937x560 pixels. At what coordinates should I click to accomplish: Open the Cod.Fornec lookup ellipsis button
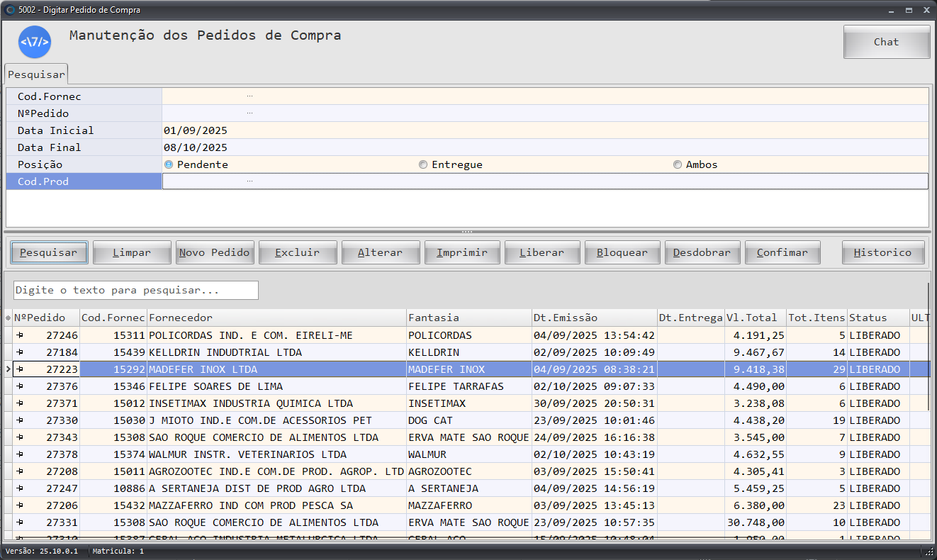(249, 96)
